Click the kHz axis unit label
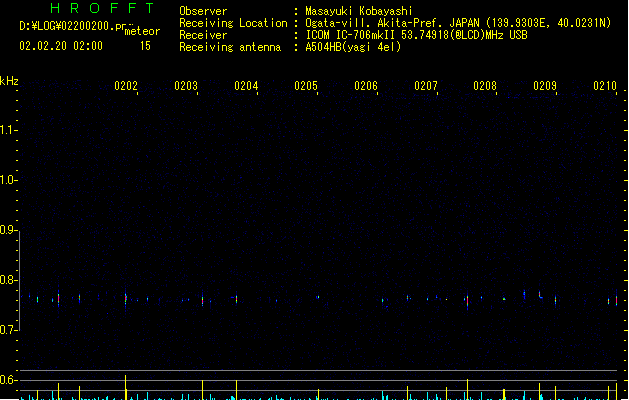Viewport: 629px width, 400px height. click(x=9, y=81)
